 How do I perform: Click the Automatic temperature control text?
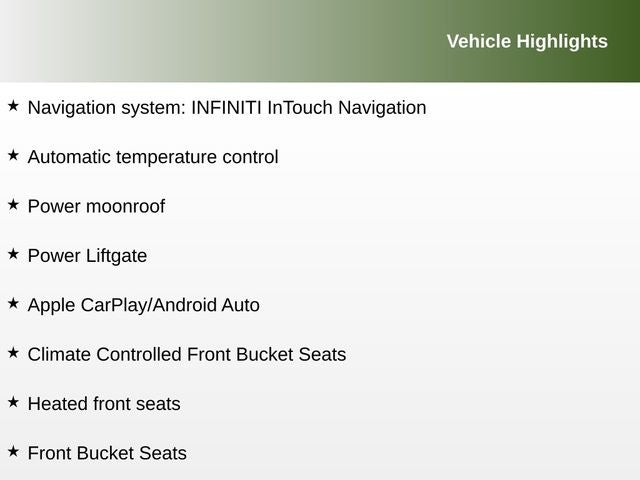pyautogui.click(x=153, y=157)
